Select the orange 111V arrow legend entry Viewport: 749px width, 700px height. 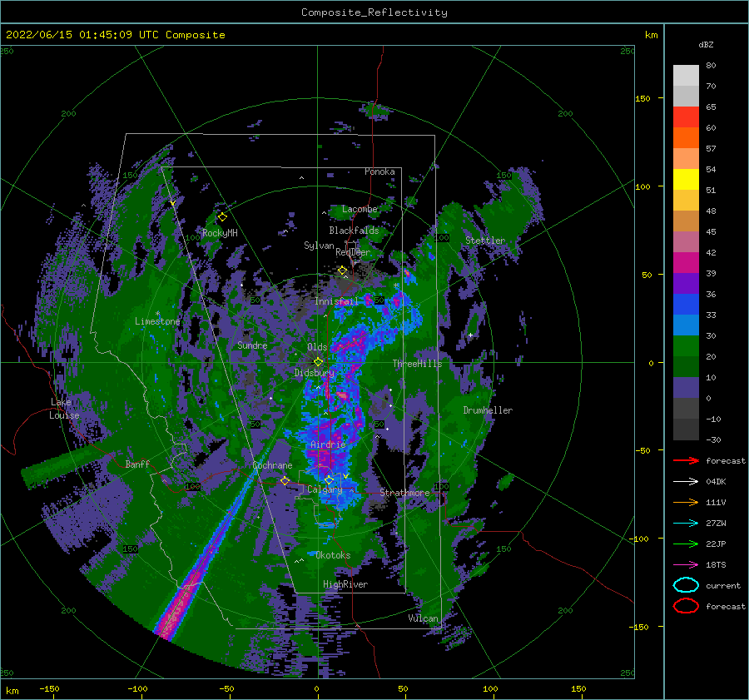[686, 502]
